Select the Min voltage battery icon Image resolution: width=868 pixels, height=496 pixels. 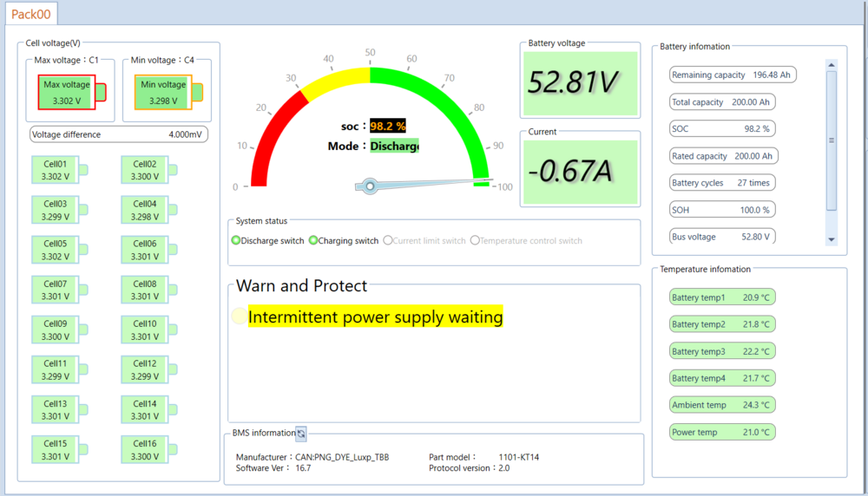click(x=168, y=92)
